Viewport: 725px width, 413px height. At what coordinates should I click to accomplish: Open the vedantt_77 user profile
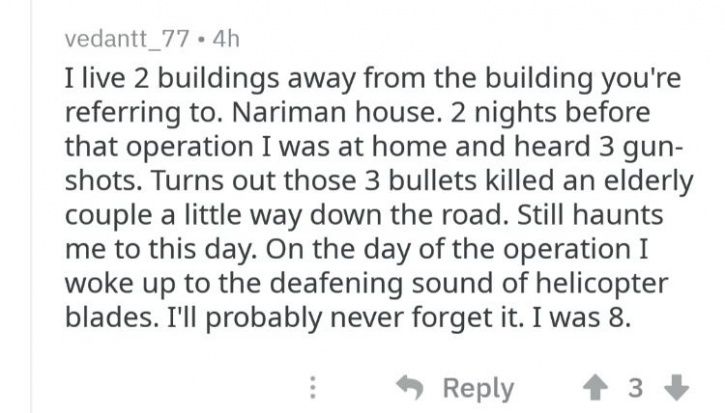click(127, 39)
